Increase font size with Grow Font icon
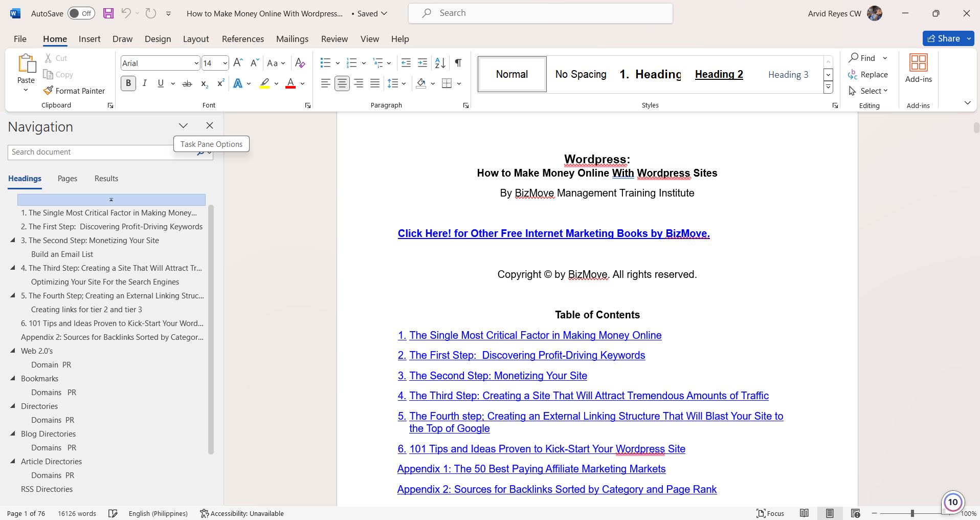This screenshot has height=520, width=980. [238, 63]
